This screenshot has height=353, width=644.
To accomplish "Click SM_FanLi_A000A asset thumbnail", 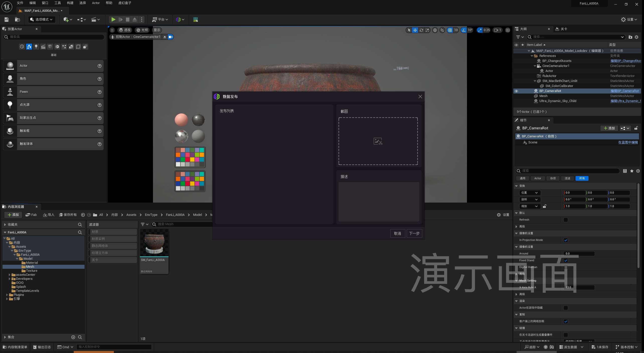I will point(154,243).
